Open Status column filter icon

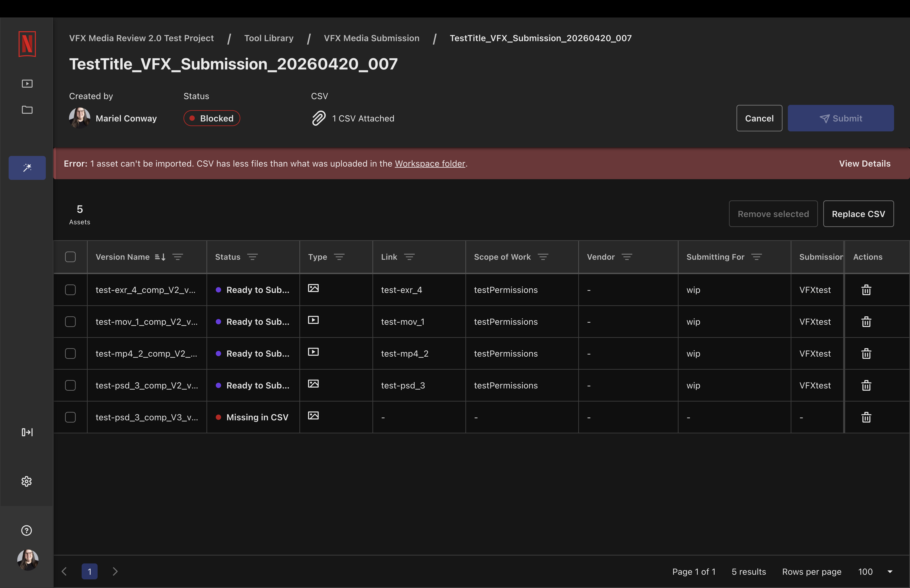pos(253,257)
